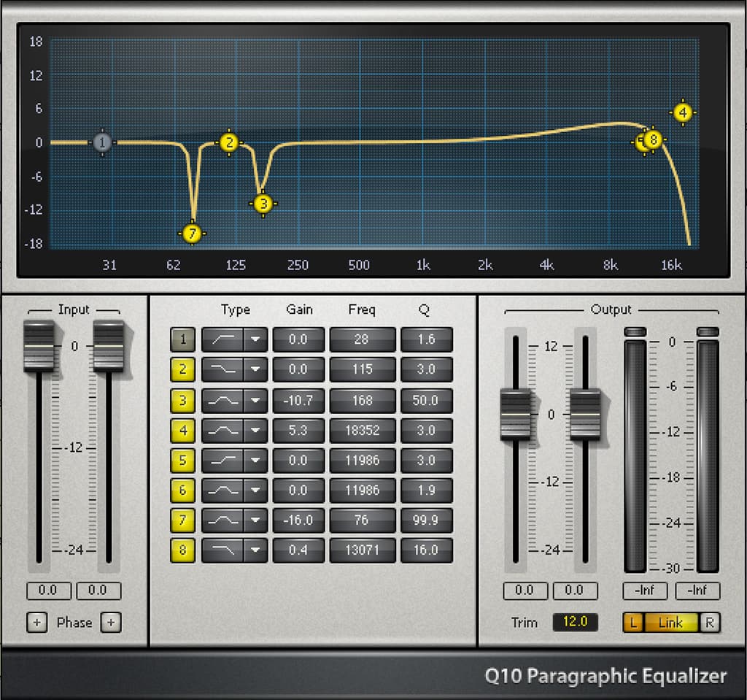Image resolution: width=747 pixels, height=700 pixels.
Task: Grab the left Input fader
Action: click(x=39, y=346)
